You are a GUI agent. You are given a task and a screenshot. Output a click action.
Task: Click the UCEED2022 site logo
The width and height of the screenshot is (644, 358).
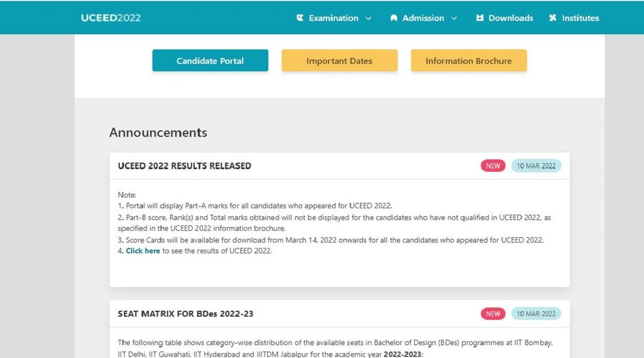(111, 18)
